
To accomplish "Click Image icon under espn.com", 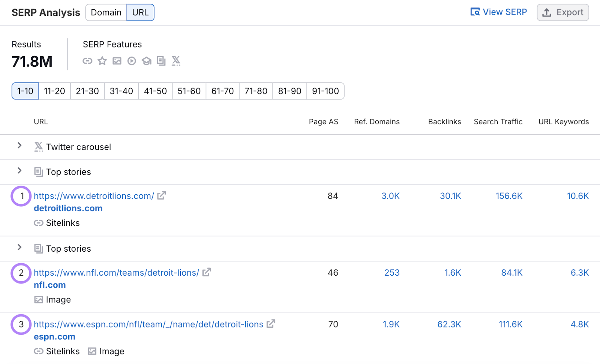I will (92, 351).
